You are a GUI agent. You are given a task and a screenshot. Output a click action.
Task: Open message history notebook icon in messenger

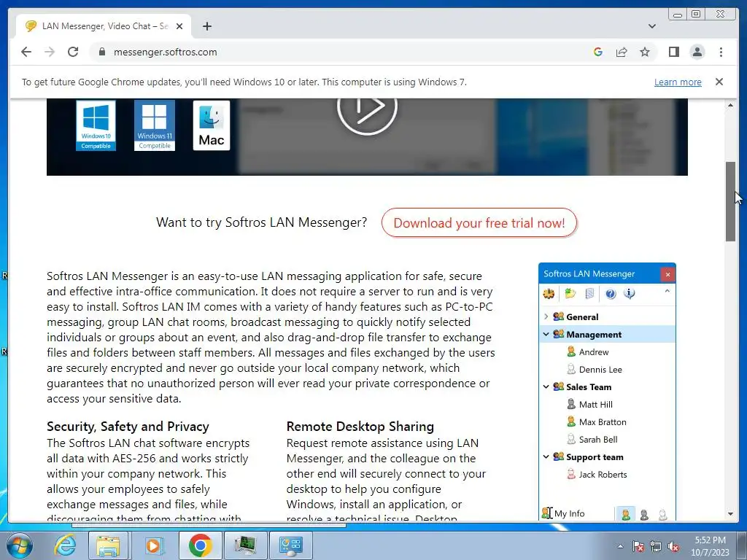(x=589, y=293)
